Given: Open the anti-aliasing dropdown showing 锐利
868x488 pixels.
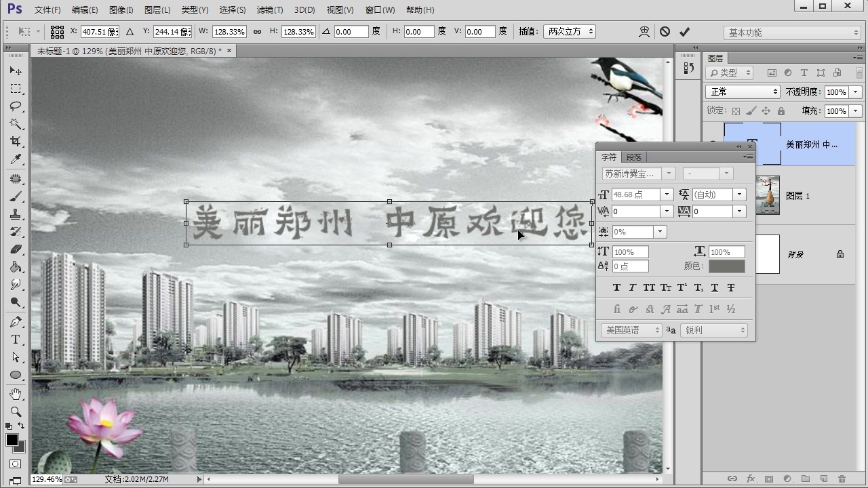Looking at the screenshot, I should click(x=713, y=330).
